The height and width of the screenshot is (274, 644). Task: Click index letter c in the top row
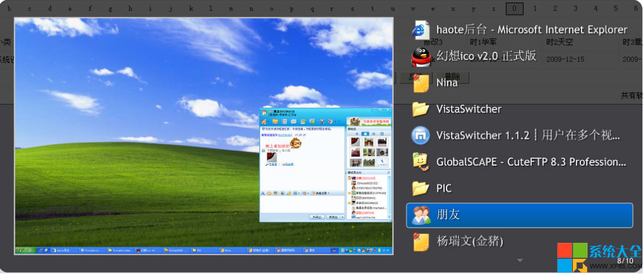point(29,9)
